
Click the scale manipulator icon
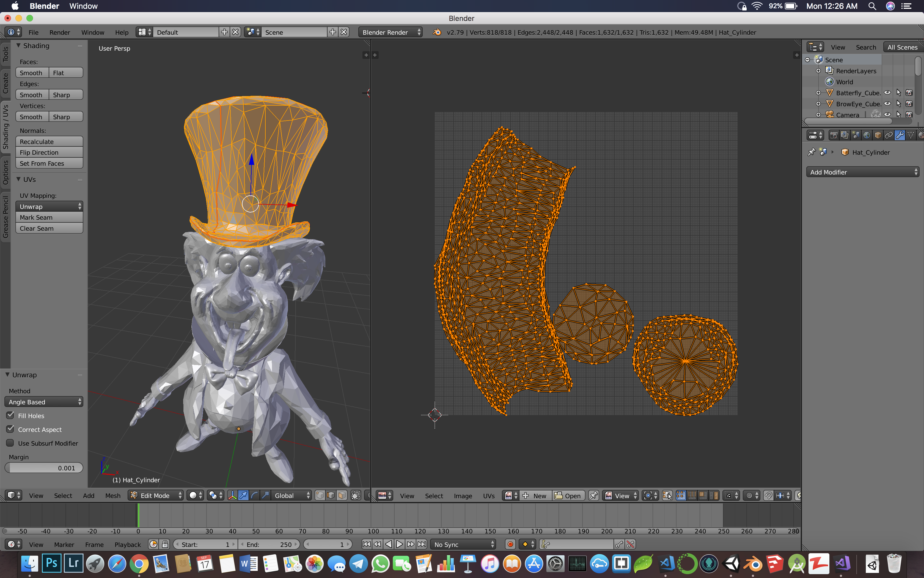click(x=265, y=495)
